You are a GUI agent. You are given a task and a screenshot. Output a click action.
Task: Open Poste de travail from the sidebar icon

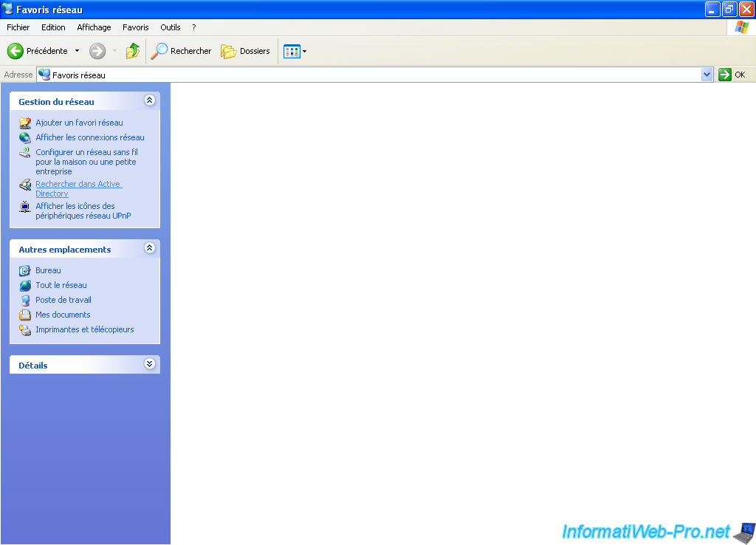coord(24,300)
